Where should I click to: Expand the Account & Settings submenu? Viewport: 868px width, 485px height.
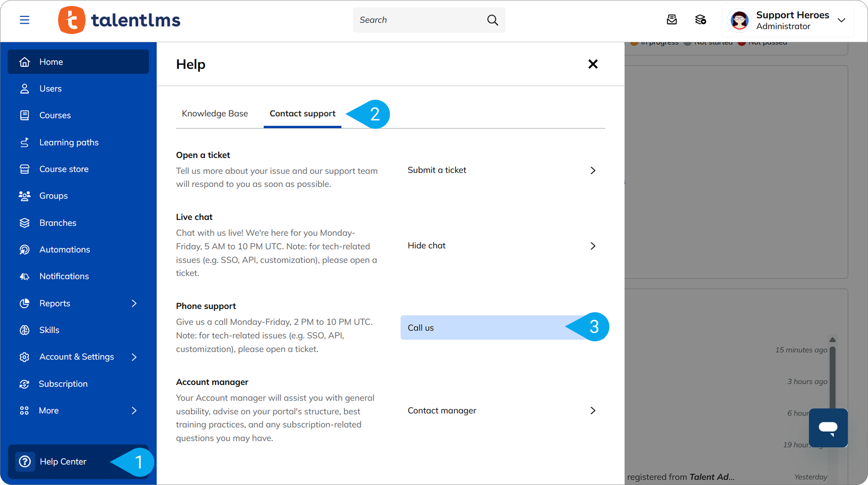134,357
